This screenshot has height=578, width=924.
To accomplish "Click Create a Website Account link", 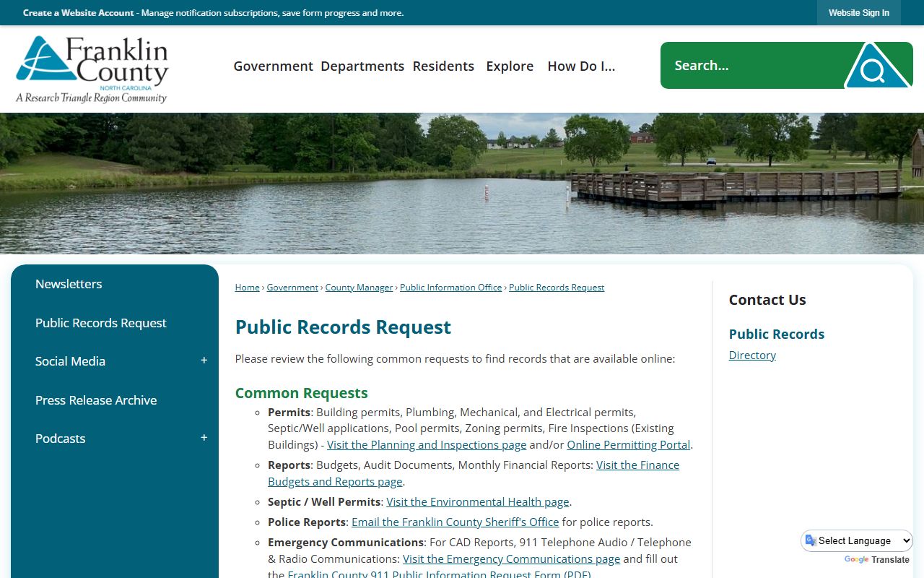I will (x=79, y=13).
